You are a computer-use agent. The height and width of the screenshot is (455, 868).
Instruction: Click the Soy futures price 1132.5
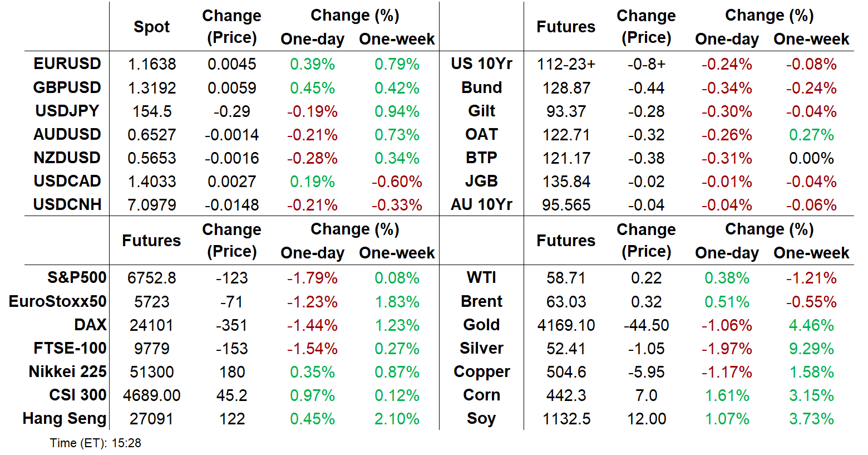tap(566, 419)
